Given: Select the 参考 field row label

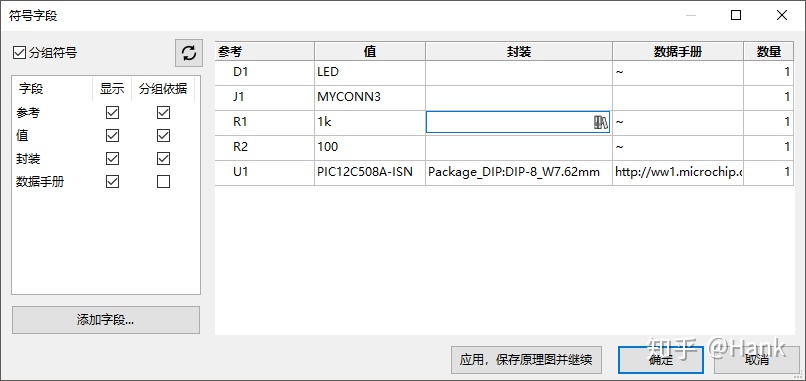Looking at the screenshot, I should coord(29,113).
